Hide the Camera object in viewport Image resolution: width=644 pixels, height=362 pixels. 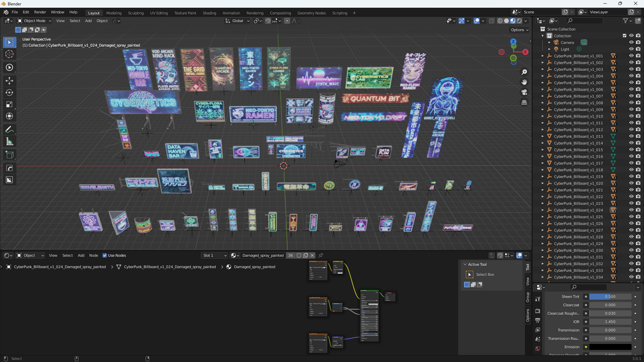(x=631, y=42)
